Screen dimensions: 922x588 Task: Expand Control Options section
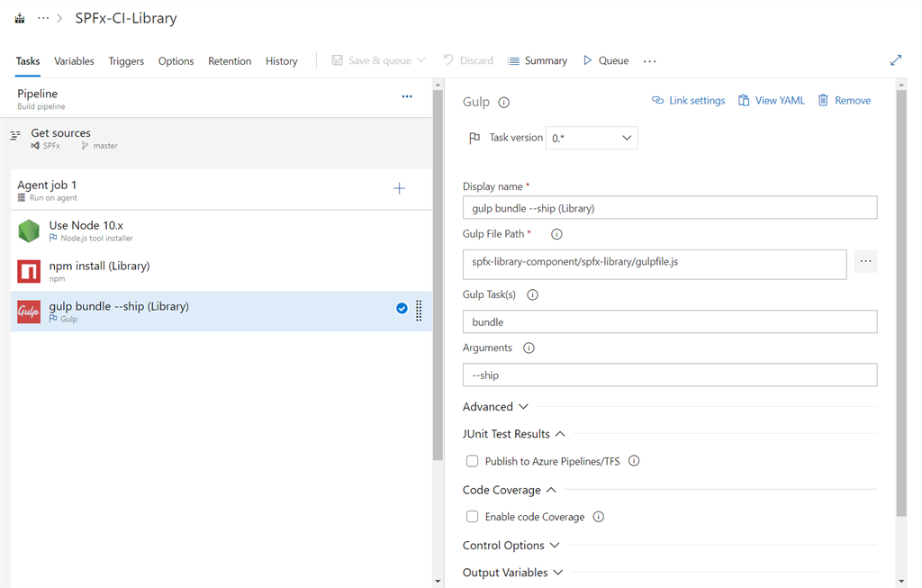(511, 546)
